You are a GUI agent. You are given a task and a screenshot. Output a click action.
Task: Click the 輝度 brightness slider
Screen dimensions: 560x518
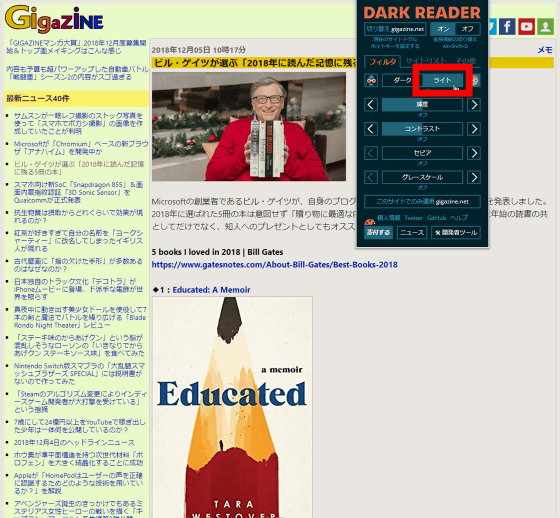click(422, 105)
